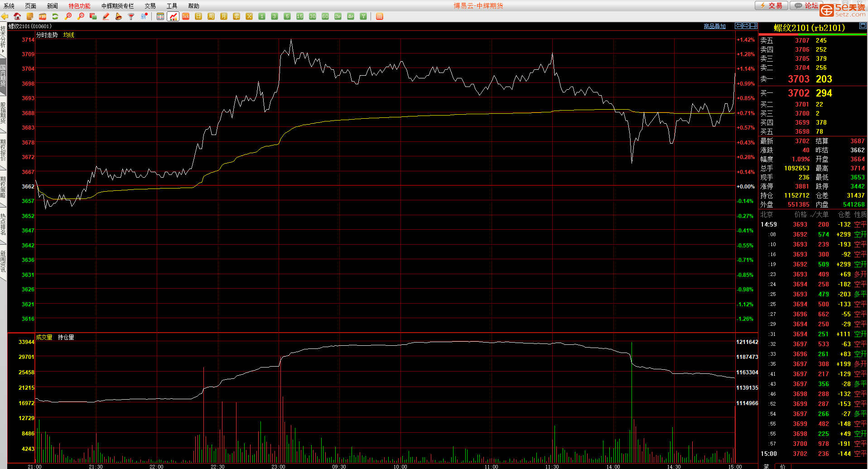Switch to daily K-line (日) period

(x=198, y=16)
